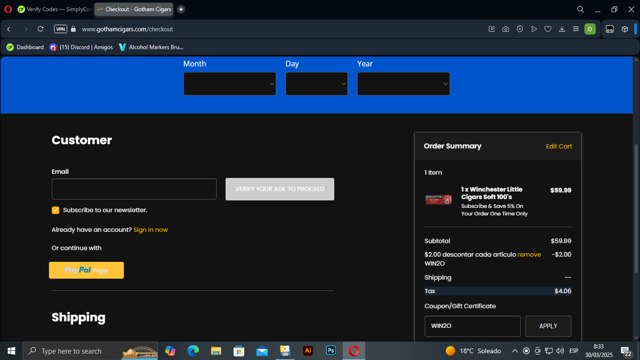Viewport: 640px width, 360px height.
Task: Open the Winchester Little Cigars product thumbnail
Action: tap(438, 200)
